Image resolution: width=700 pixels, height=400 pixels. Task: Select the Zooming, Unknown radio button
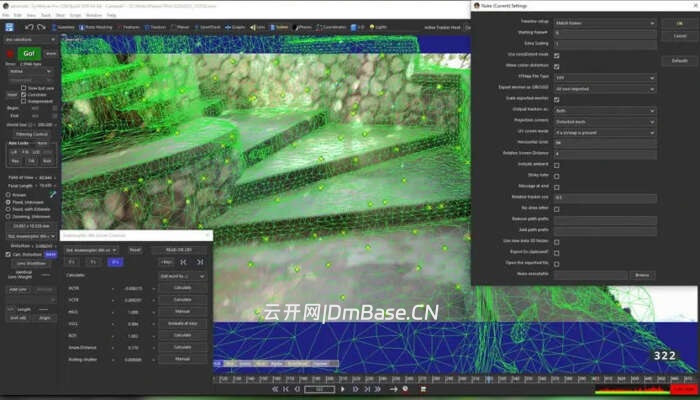8,217
